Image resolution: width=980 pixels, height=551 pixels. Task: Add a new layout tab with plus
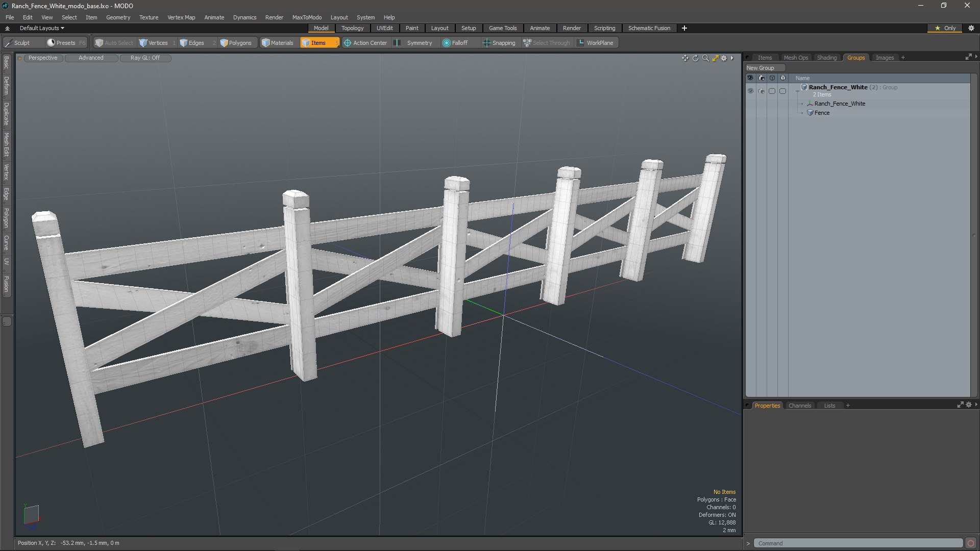tap(684, 28)
